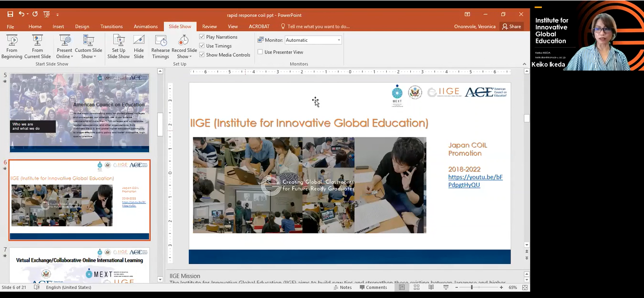The width and height of the screenshot is (644, 298).
Task: Click Previous Slide double arrow button
Action: click(526, 251)
